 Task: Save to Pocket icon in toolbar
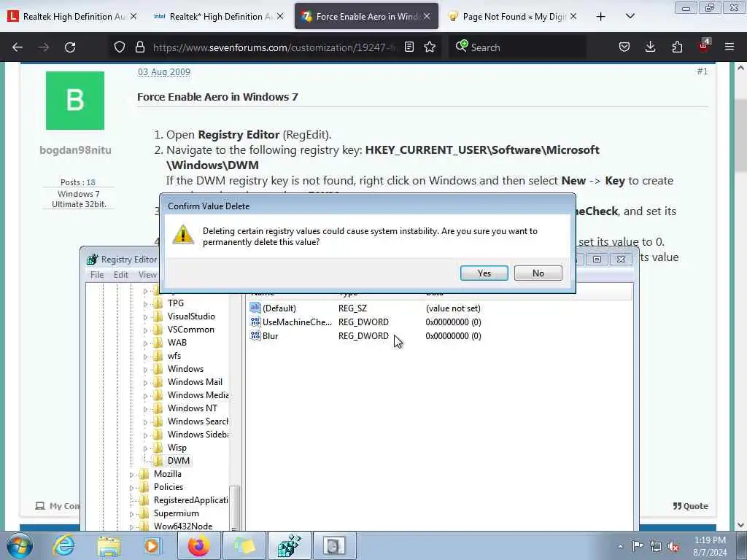pos(624,47)
